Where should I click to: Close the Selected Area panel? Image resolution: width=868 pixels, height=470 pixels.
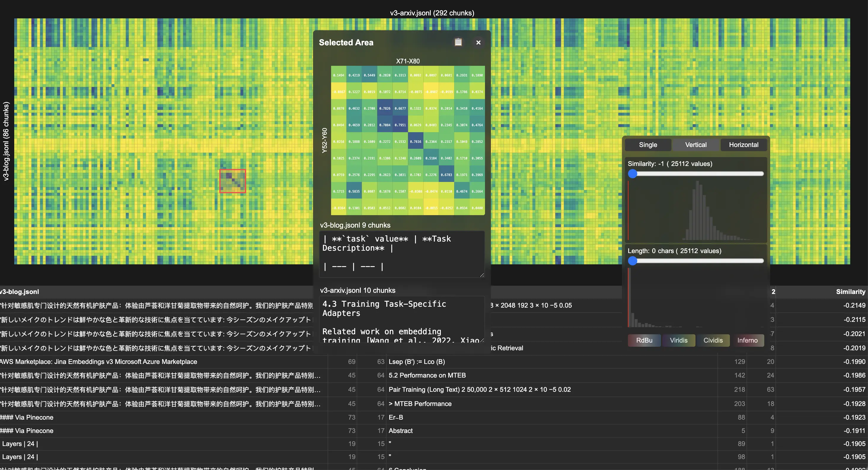click(x=478, y=42)
